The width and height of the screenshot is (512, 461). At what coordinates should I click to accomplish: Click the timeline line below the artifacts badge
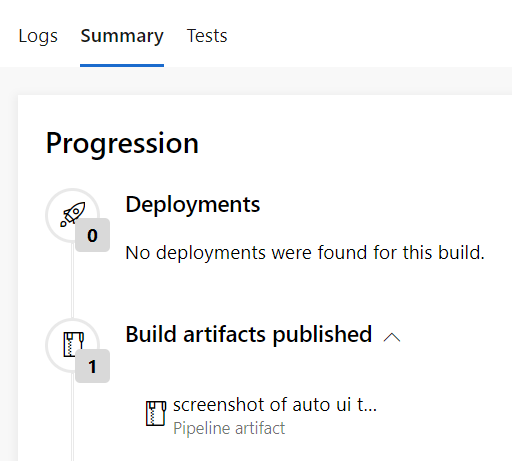coord(72,422)
